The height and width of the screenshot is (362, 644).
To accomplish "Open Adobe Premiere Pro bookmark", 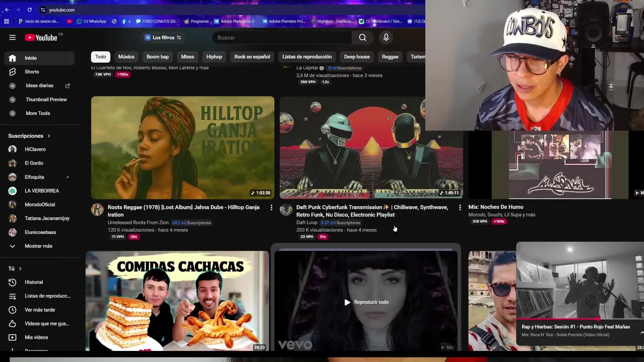I will (x=284, y=21).
